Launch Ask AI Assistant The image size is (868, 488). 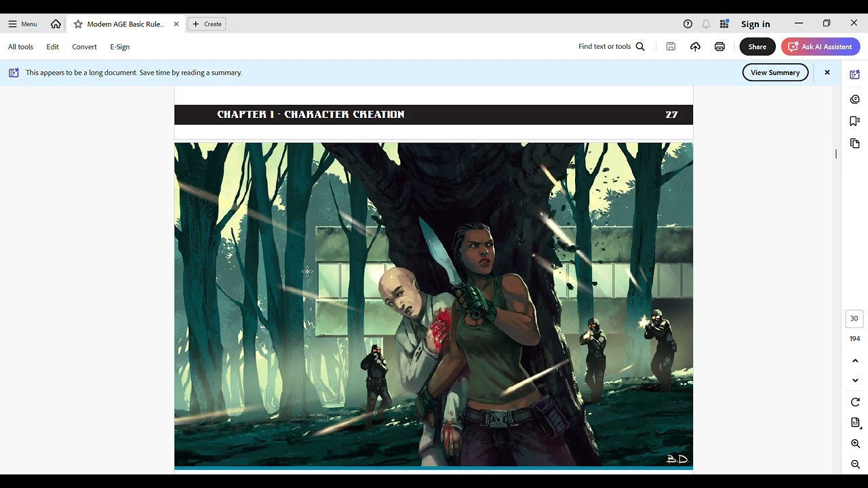click(821, 47)
